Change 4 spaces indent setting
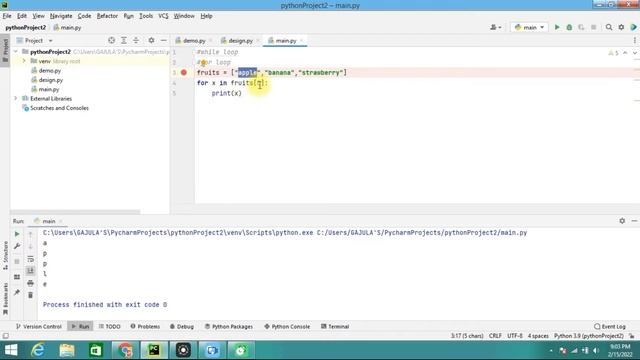640x360 pixels. [538, 336]
